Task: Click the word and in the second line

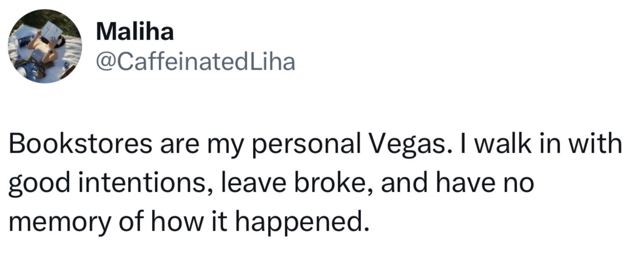Action: click(x=404, y=183)
